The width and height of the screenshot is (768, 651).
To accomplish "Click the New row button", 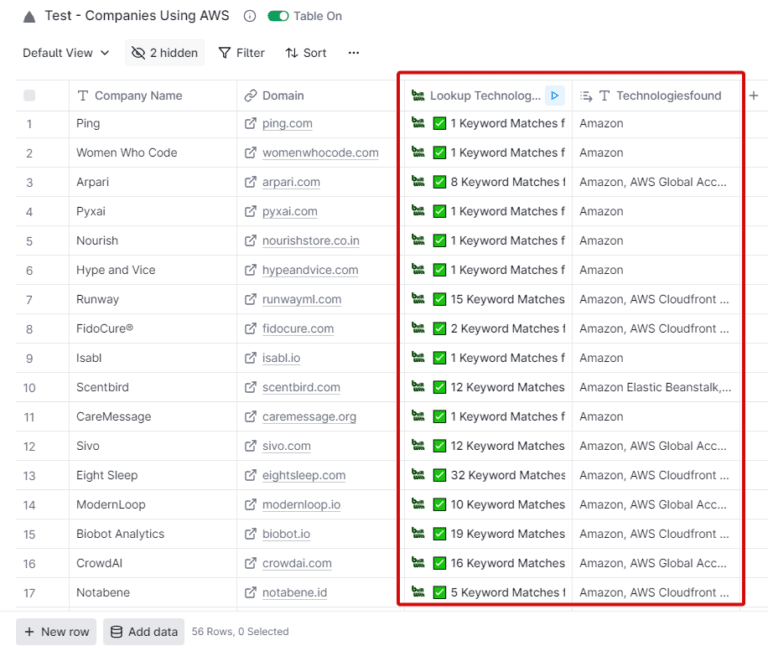I will [x=56, y=632].
